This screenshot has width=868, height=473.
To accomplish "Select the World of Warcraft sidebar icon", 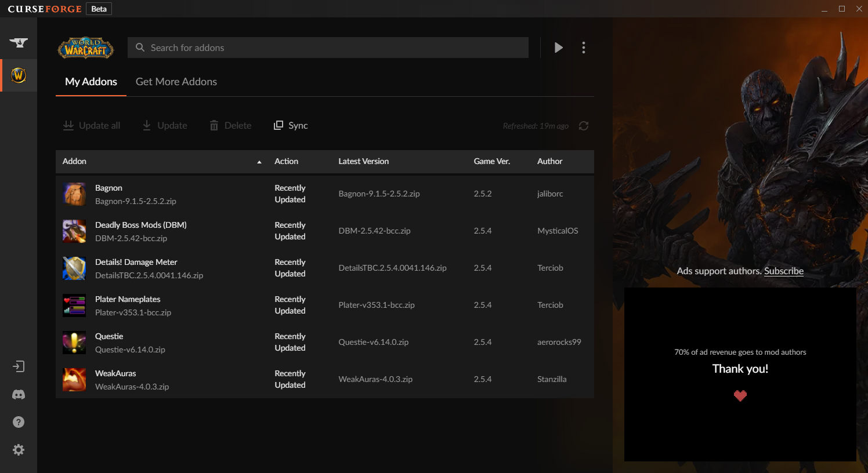I will [19, 75].
